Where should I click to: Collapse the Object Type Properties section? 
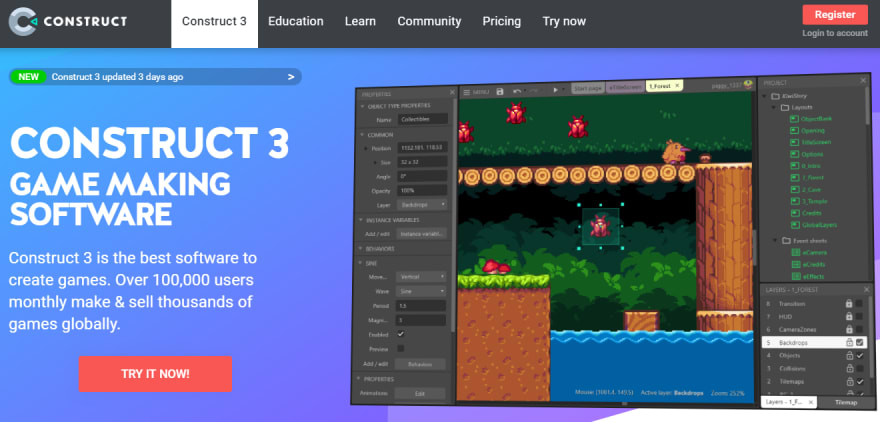[361, 106]
